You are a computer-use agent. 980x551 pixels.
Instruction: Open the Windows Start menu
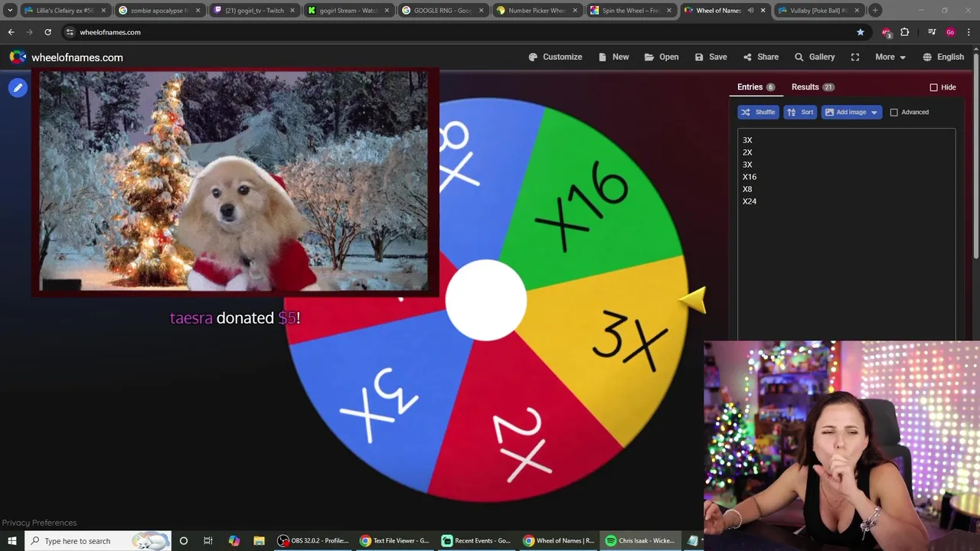click(11, 541)
